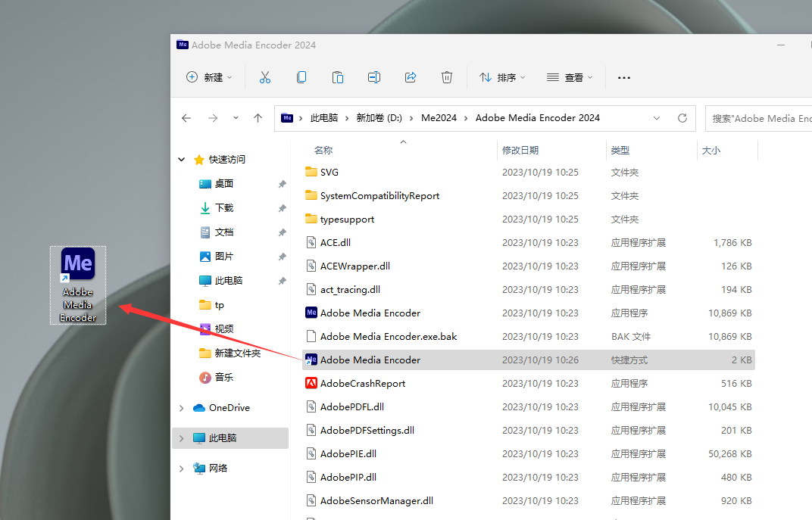Open 图片 in quick access

click(x=224, y=256)
